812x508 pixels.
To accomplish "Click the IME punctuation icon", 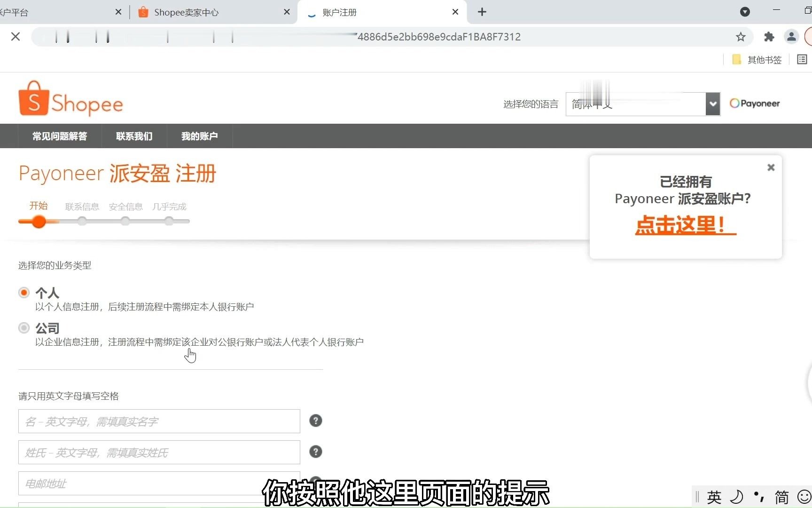I will (x=758, y=496).
